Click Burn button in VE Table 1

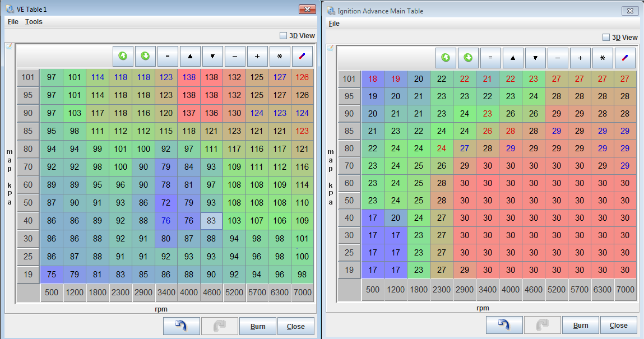(x=258, y=326)
